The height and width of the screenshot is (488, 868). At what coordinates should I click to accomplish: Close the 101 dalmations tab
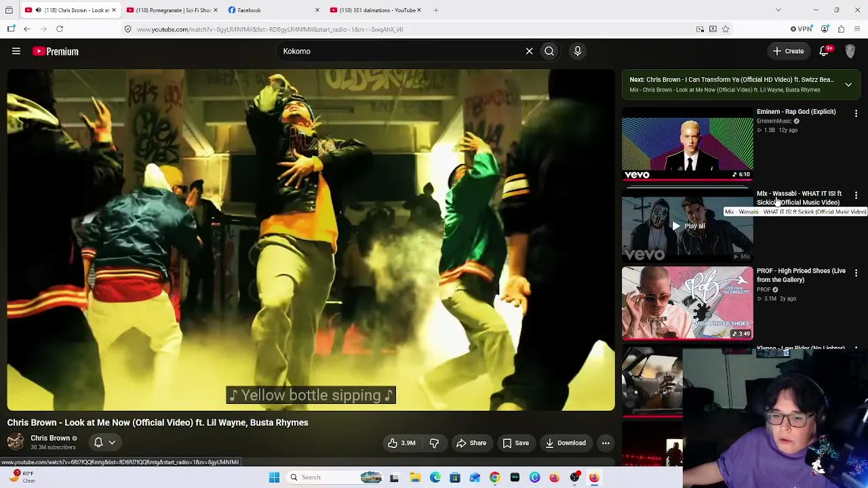419,10
